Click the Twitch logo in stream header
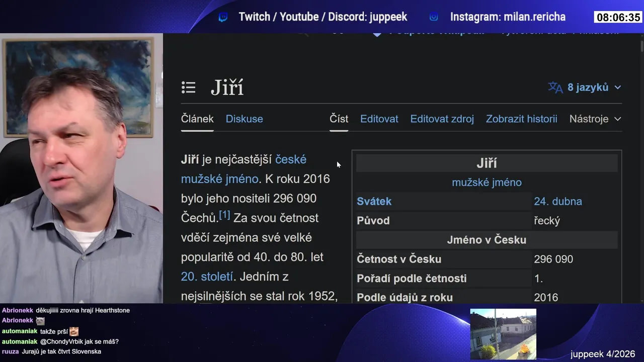 pyautogui.click(x=223, y=17)
